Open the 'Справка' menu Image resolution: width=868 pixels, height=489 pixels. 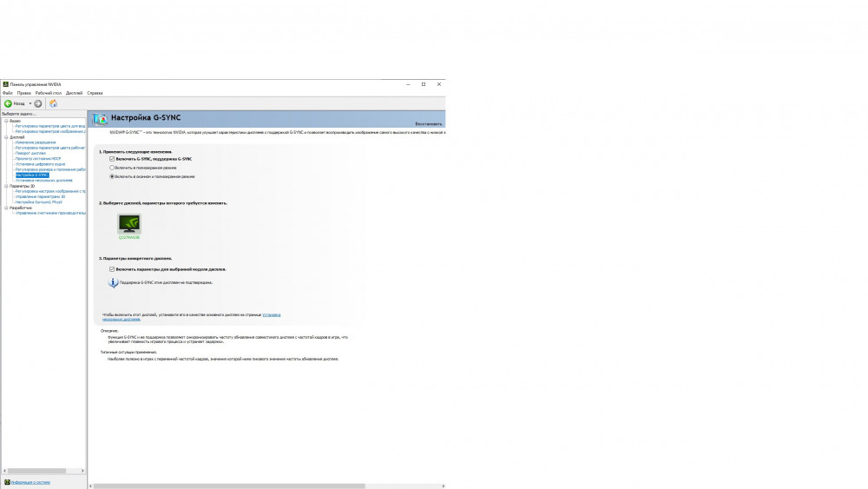(x=95, y=93)
